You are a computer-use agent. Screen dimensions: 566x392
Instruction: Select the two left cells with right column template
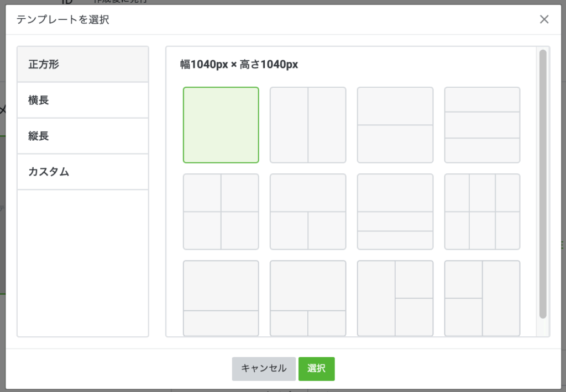click(482, 298)
